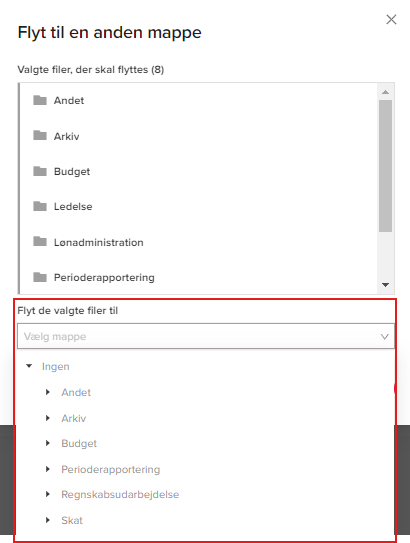Click the file list scroll down arrow

(385, 285)
